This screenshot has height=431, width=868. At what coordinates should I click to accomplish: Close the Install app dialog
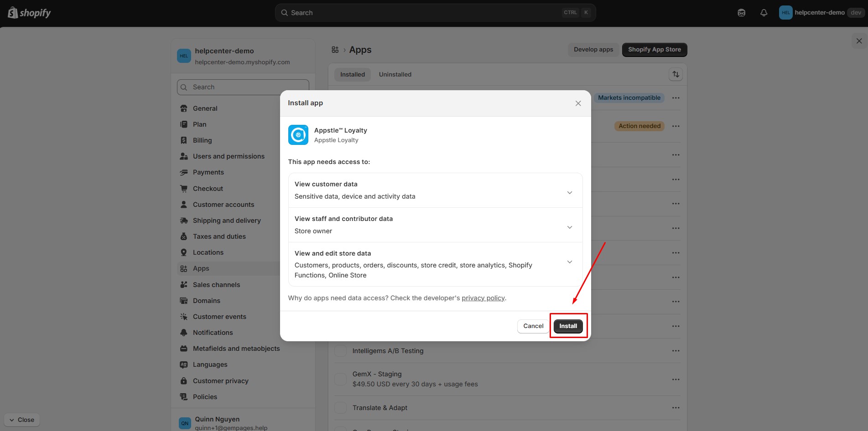578,103
